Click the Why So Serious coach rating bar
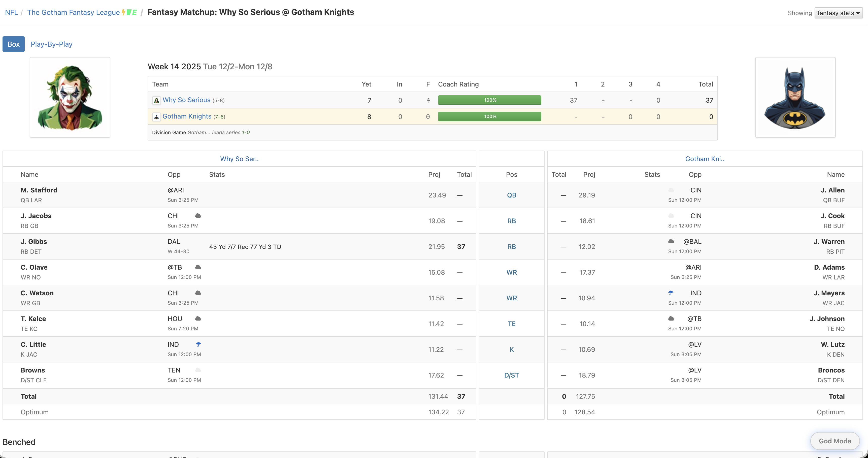Image resolution: width=868 pixels, height=458 pixels. pos(489,100)
